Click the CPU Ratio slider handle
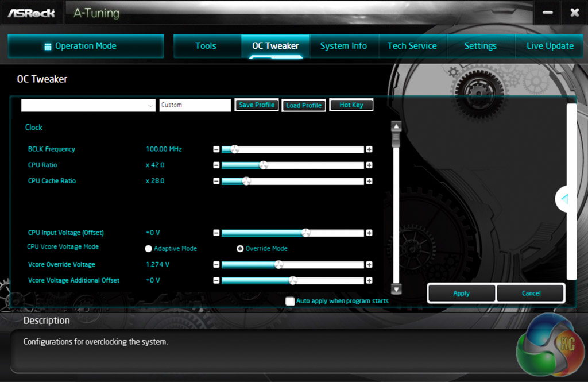Viewport: 588px width, 382px height. pos(264,165)
